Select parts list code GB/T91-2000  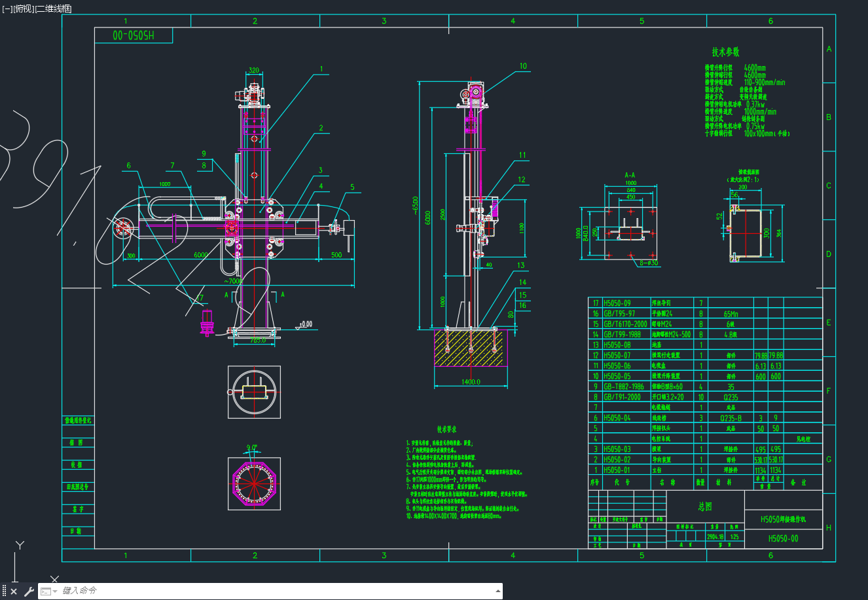pyautogui.click(x=622, y=397)
